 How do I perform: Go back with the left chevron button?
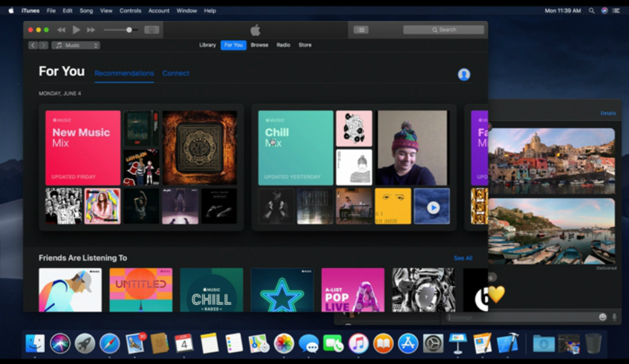pyautogui.click(x=33, y=45)
